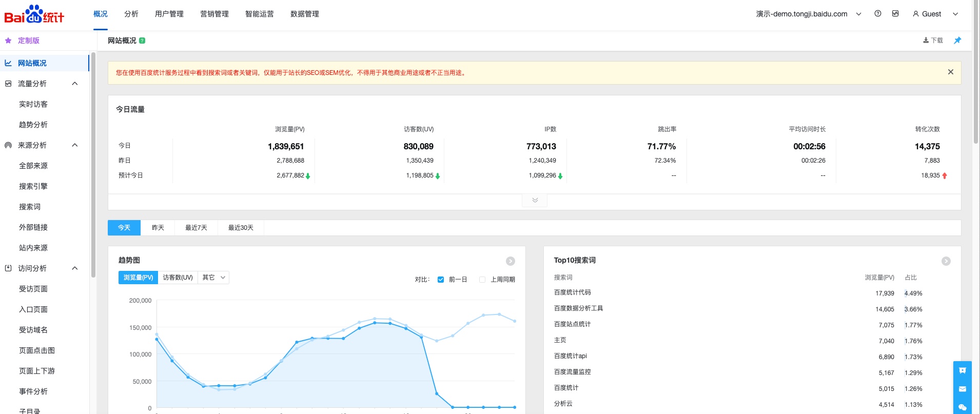Click the green down arrow beside 1,099,296

click(560, 176)
